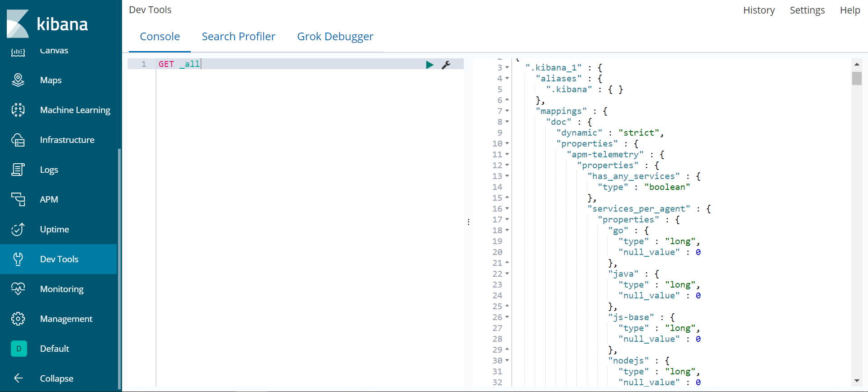Collapse fold at line 18 go

(x=507, y=230)
